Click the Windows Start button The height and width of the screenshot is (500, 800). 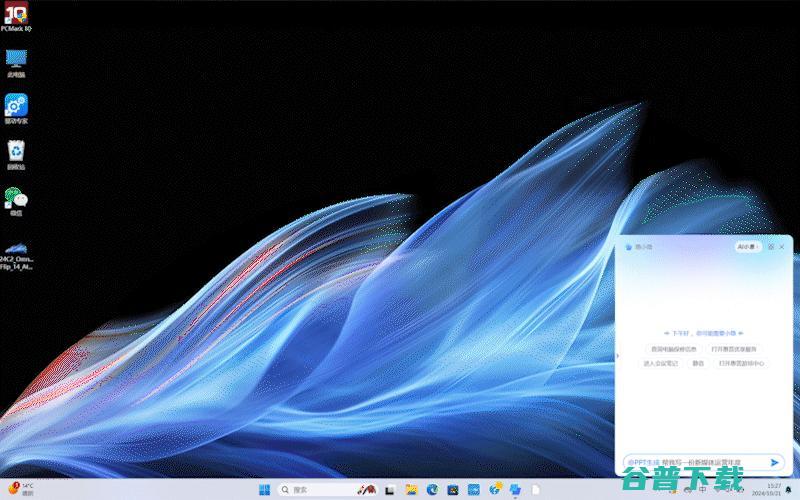(264, 490)
